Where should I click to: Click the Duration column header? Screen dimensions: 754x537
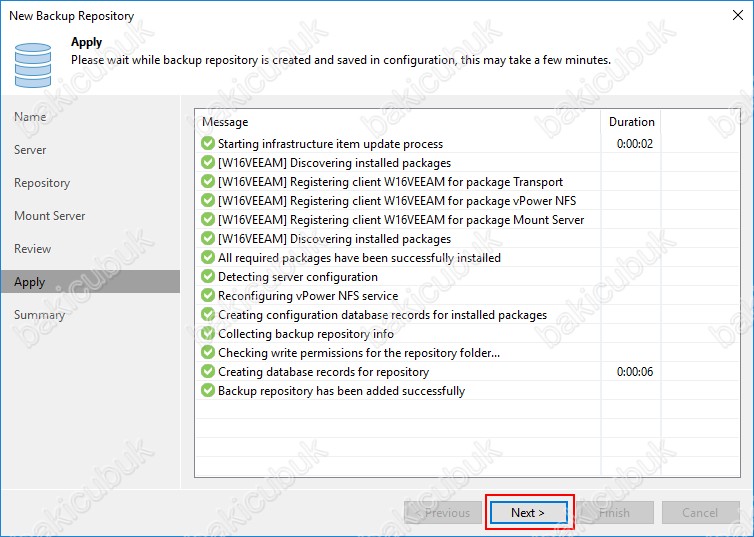point(631,122)
